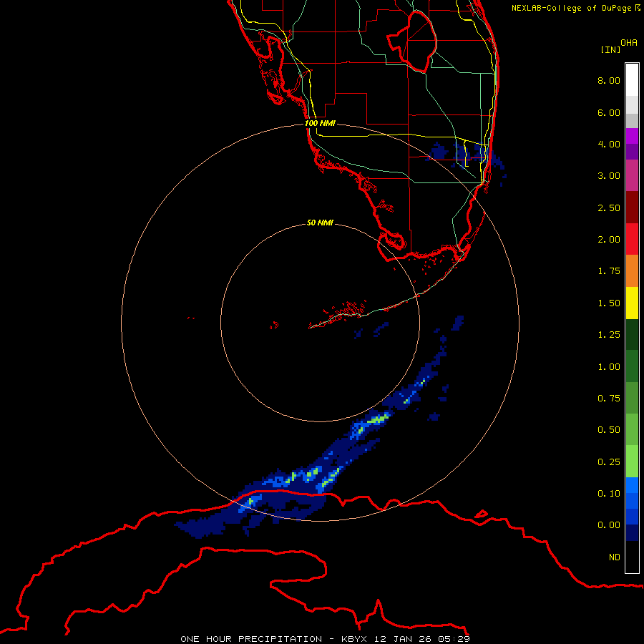Select the orange swatch beside 1.75
The height and width of the screenshot is (644, 644).
coord(632,271)
